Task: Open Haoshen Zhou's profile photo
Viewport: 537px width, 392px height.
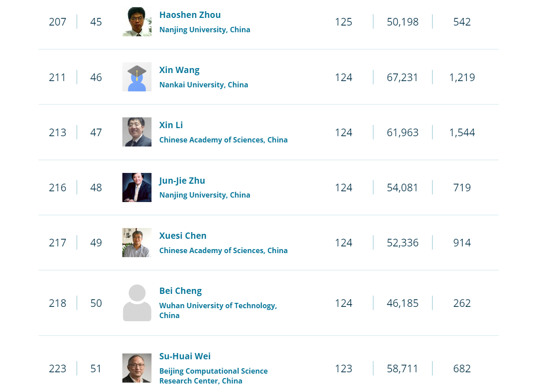Action: coord(137,22)
